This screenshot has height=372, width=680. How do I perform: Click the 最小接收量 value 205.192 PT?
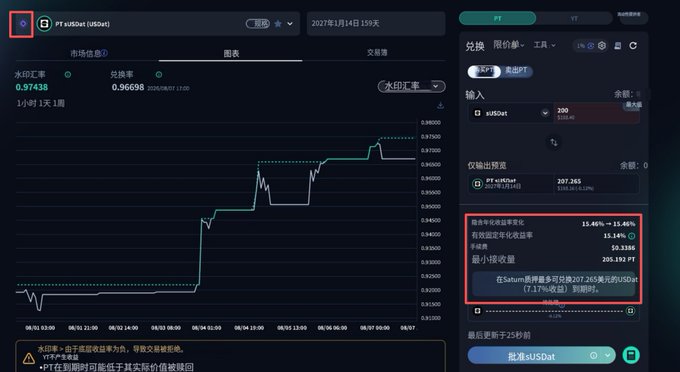tap(618, 259)
